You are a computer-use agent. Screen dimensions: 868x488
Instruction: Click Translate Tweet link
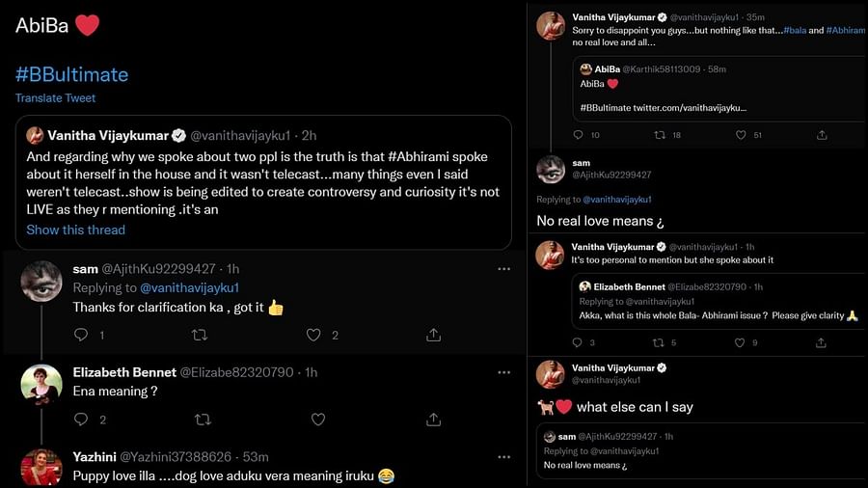pos(55,98)
